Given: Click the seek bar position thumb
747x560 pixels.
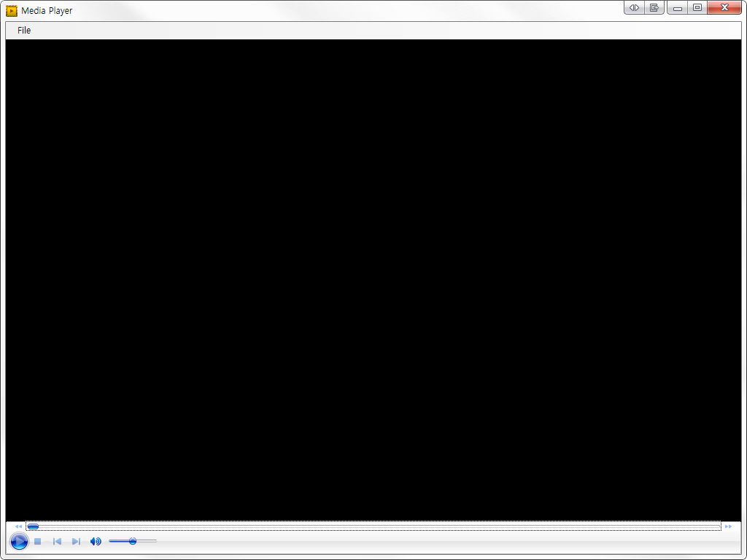Looking at the screenshot, I should 33,526.
